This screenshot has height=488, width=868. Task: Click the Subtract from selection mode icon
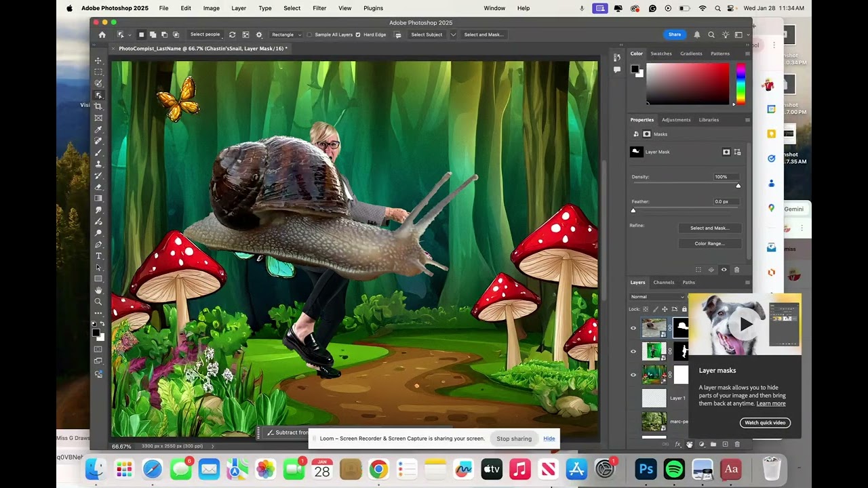click(x=165, y=35)
